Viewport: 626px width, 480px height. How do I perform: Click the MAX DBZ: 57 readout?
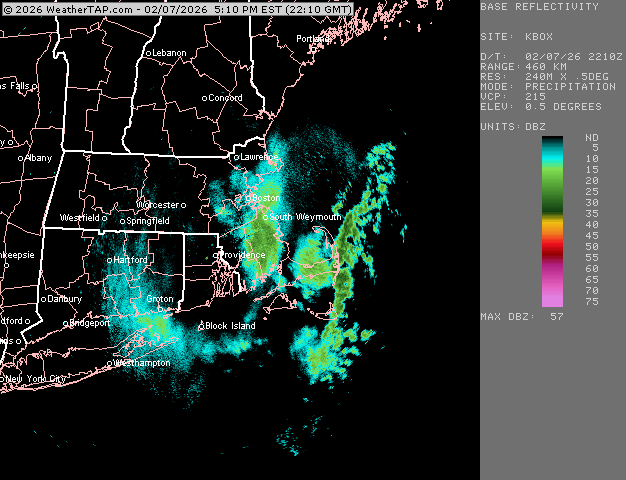point(522,316)
